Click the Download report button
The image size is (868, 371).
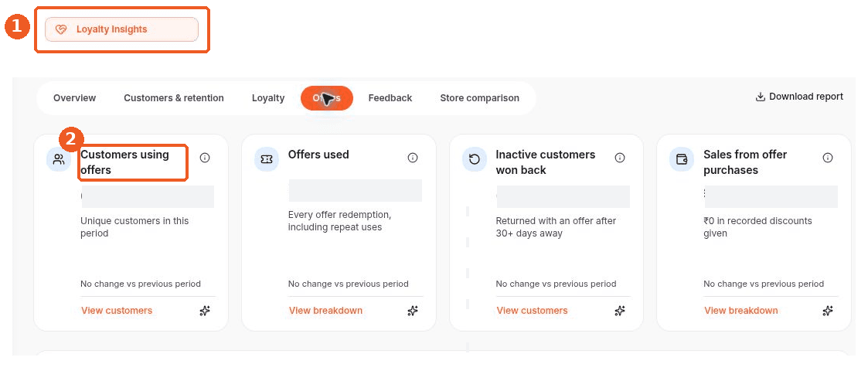coord(799,97)
